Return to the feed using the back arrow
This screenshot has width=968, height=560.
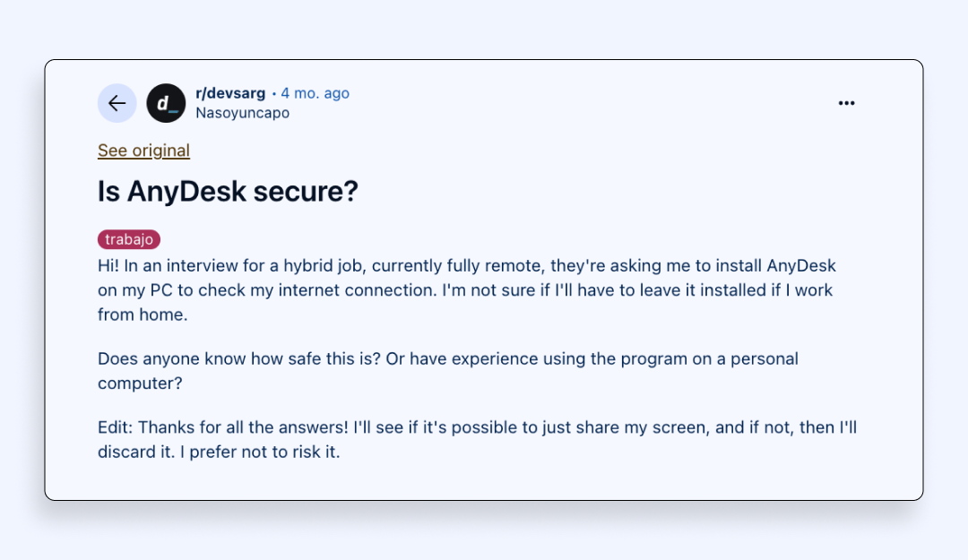117,103
